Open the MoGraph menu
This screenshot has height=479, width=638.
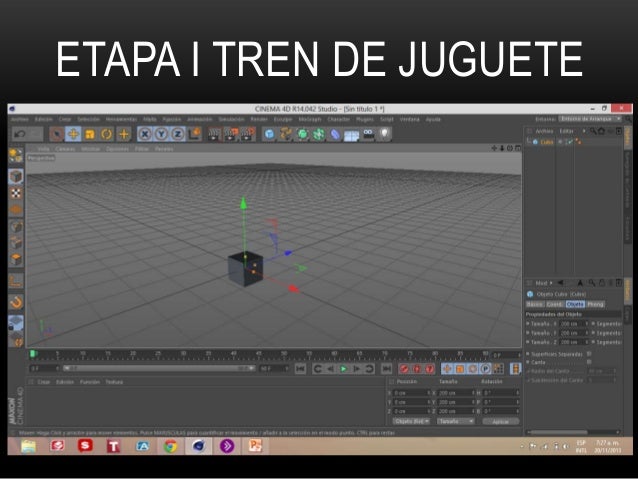(x=310, y=119)
